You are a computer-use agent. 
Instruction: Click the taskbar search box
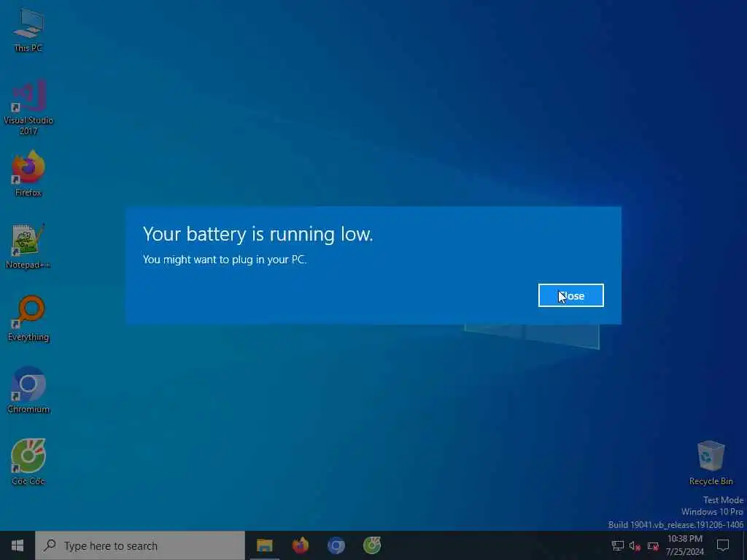pos(140,545)
